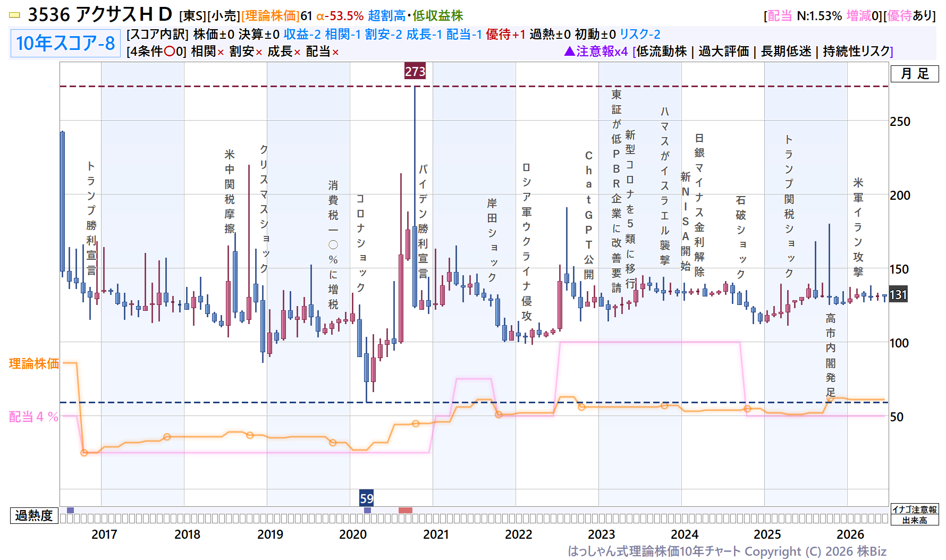Click the [優待あり] shareholder benefit tag
The width and height of the screenshot is (946, 560).
tap(909, 16)
